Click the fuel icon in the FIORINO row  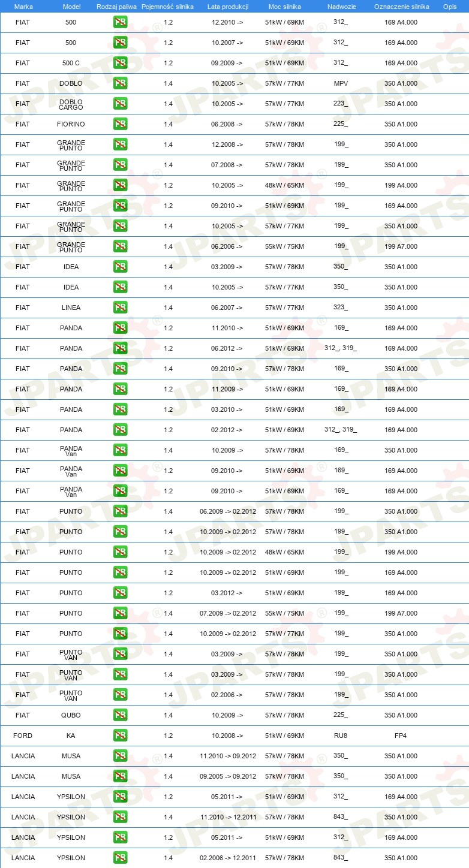(x=120, y=124)
